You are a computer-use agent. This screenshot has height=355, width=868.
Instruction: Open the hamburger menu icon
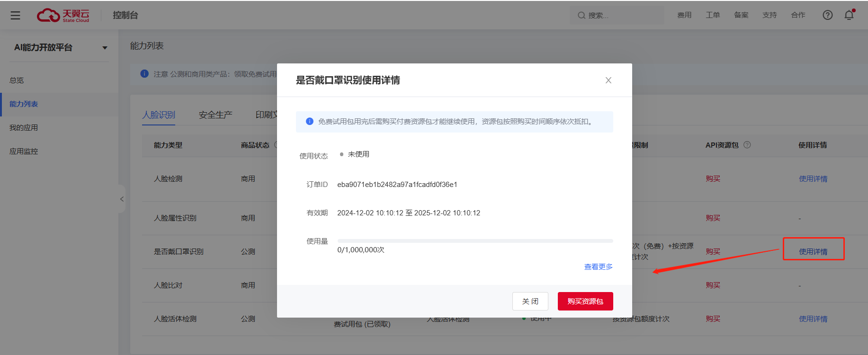click(x=15, y=15)
